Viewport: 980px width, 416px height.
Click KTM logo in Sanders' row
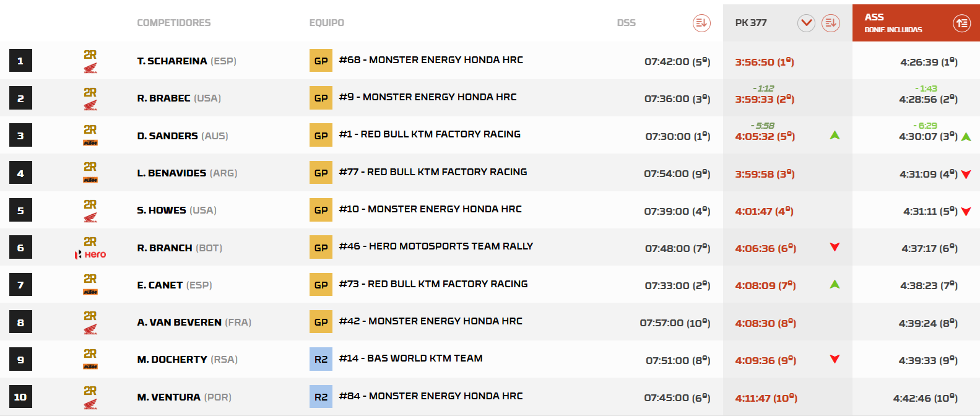click(90, 143)
